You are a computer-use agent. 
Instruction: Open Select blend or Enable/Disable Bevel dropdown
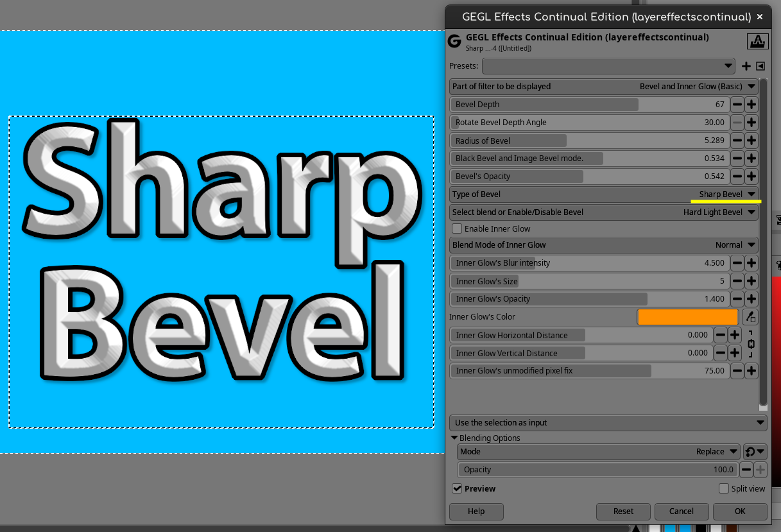(604, 212)
